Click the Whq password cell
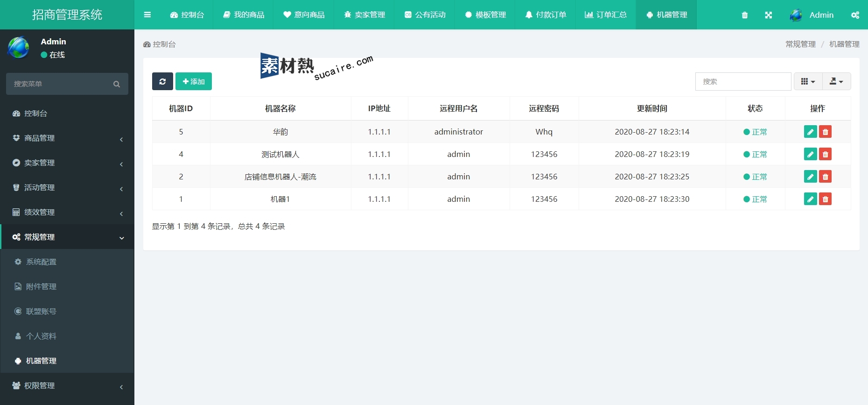 (x=544, y=132)
